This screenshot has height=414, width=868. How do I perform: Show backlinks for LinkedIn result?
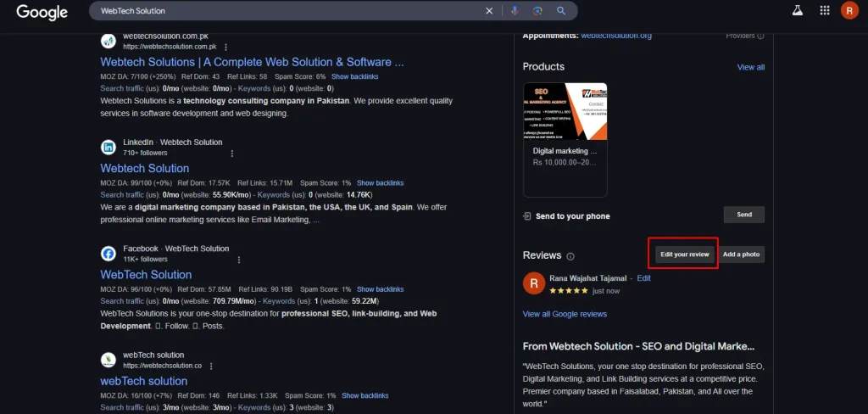coord(381,183)
